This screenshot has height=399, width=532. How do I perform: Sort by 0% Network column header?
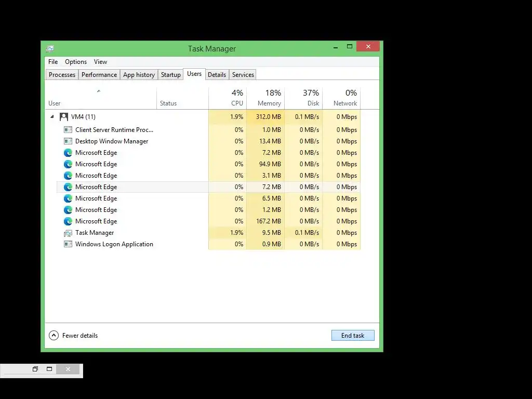point(342,98)
